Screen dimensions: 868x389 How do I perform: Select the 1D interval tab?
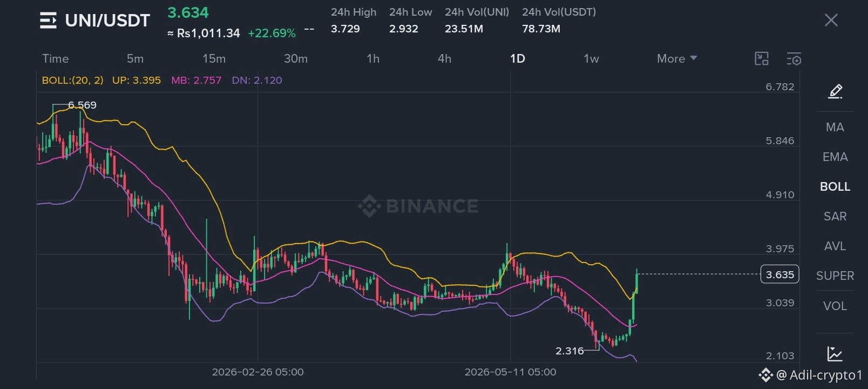[x=518, y=58]
